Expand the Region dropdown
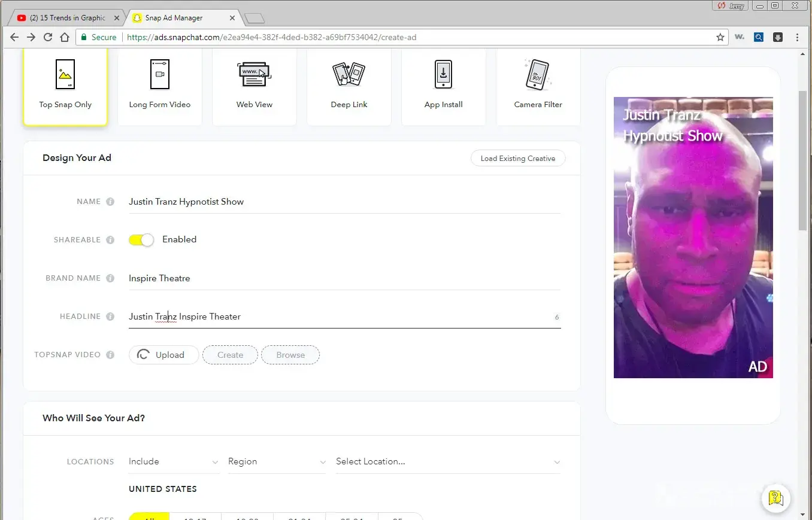This screenshot has height=520, width=812. (x=277, y=462)
